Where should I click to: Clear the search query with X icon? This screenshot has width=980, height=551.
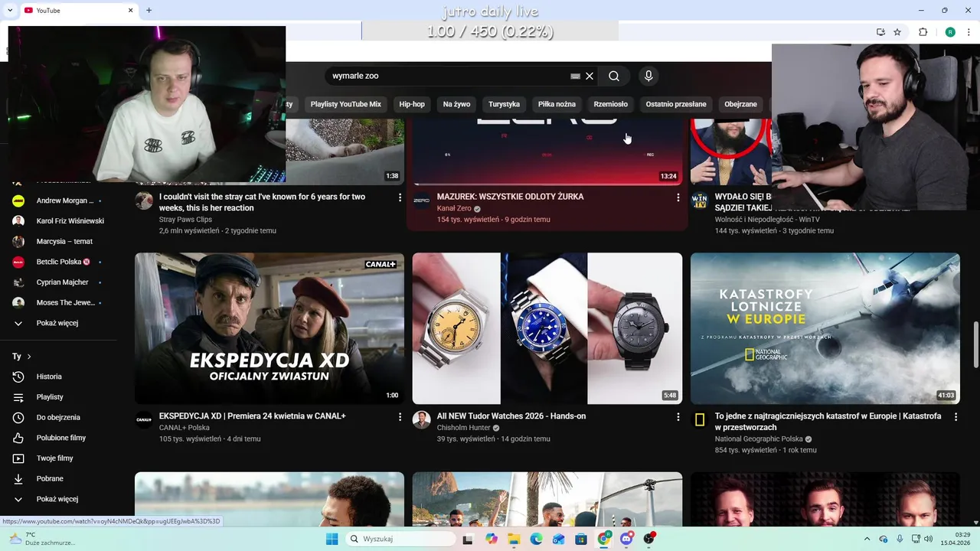(x=590, y=76)
